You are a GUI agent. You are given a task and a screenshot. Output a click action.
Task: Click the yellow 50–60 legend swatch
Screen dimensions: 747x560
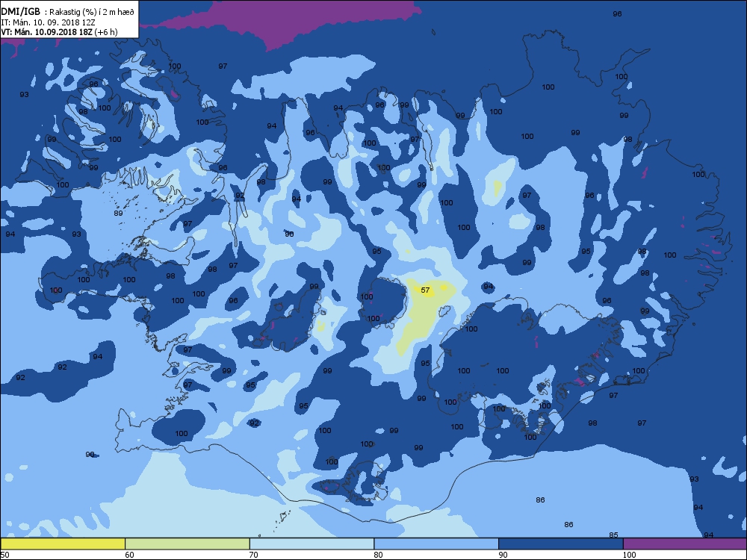(x=63, y=544)
